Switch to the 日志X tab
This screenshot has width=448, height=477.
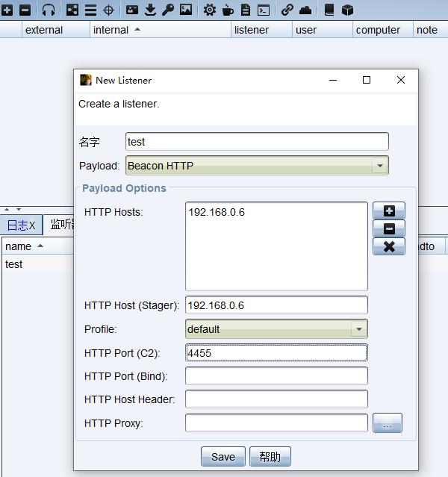pos(21,225)
